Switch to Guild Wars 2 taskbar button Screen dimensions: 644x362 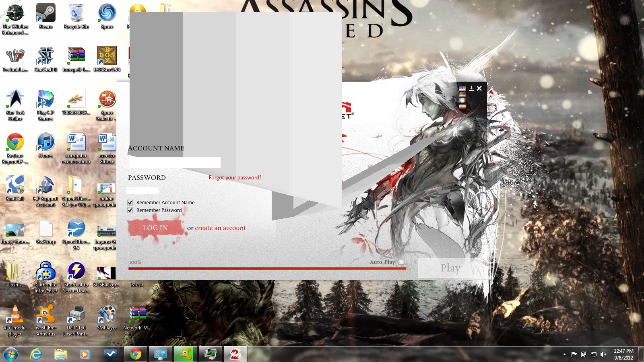pyautogui.click(x=235, y=354)
